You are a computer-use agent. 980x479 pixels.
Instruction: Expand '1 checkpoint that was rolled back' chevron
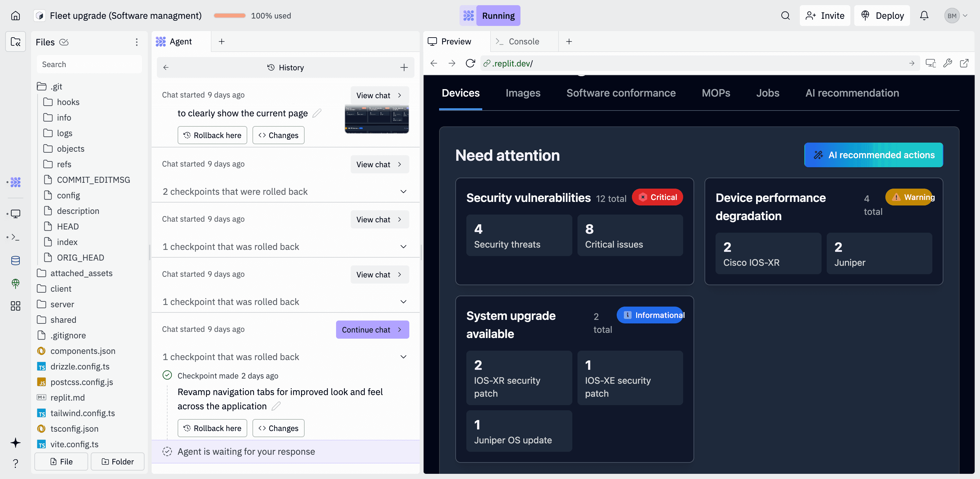403,246
